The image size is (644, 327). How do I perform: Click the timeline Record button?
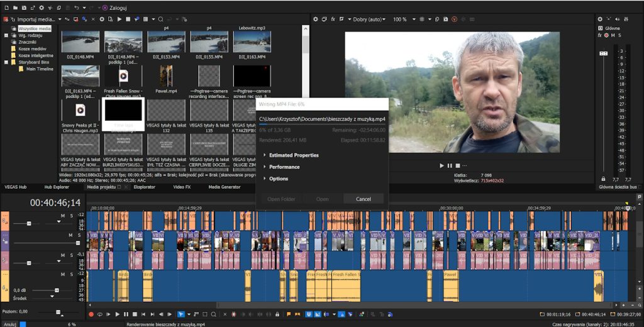tap(91, 314)
